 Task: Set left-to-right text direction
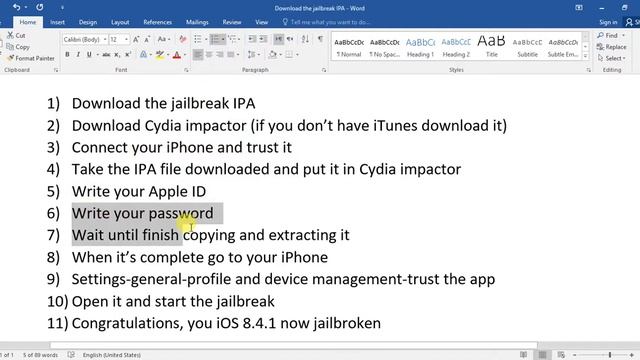278,39
